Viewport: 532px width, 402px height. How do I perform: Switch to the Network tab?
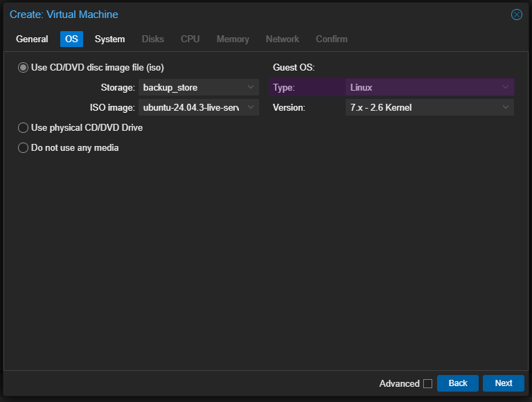[x=283, y=39]
